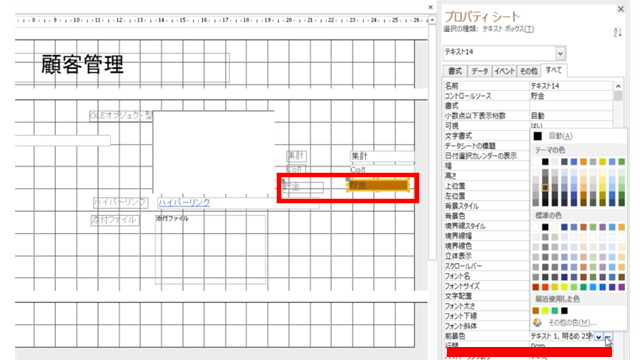This screenshot has height=360, width=640.
Task: Click the コントロールソース value field 貯金
Action: coord(571,96)
